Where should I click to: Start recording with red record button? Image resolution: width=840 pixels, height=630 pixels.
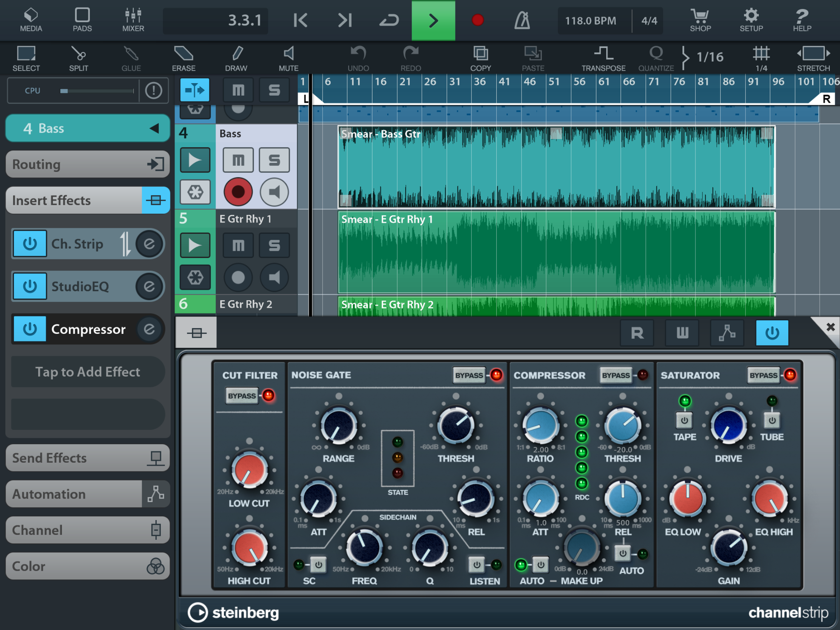pyautogui.click(x=477, y=20)
